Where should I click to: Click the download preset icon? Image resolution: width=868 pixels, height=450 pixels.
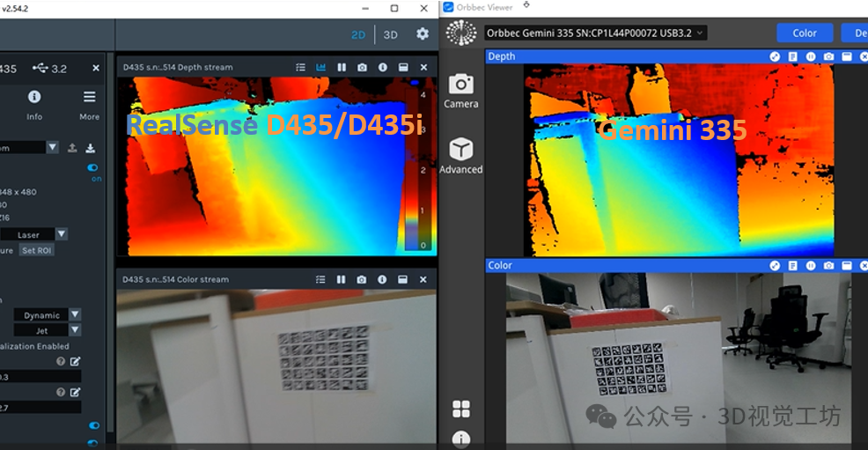[x=90, y=148]
